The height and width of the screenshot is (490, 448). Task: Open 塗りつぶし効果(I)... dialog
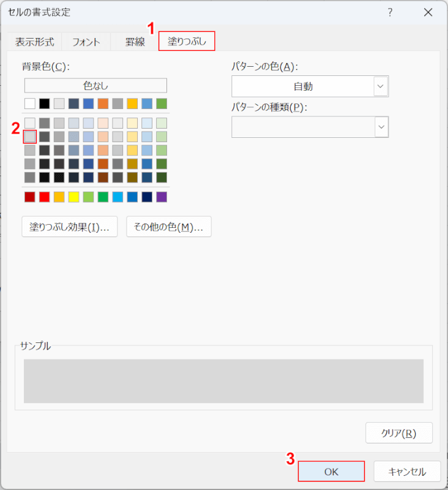tap(70, 227)
